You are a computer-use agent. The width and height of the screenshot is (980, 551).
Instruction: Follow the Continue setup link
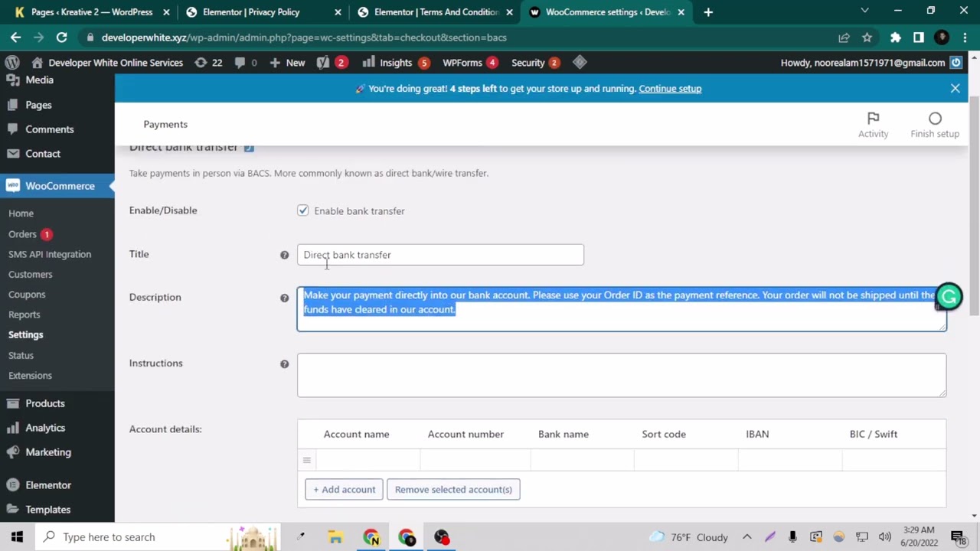click(x=670, y=89)
